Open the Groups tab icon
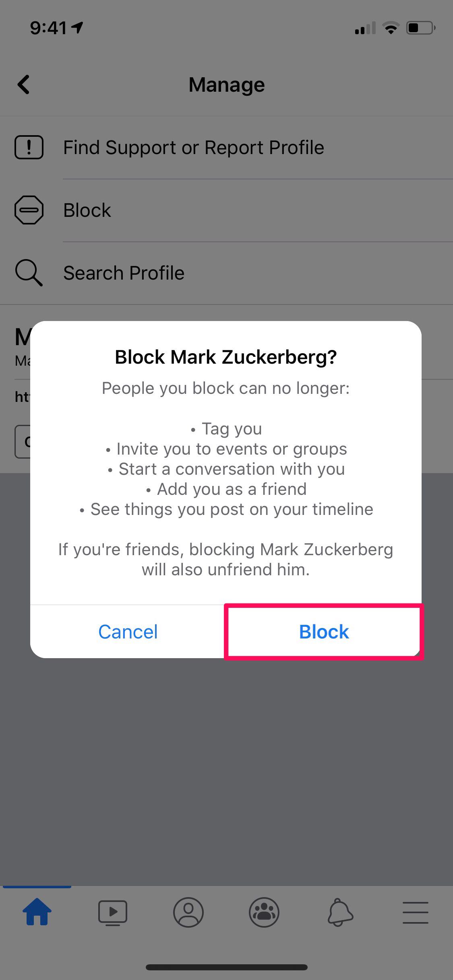Screen dimensions: 453x980 [x=264, y=912]
